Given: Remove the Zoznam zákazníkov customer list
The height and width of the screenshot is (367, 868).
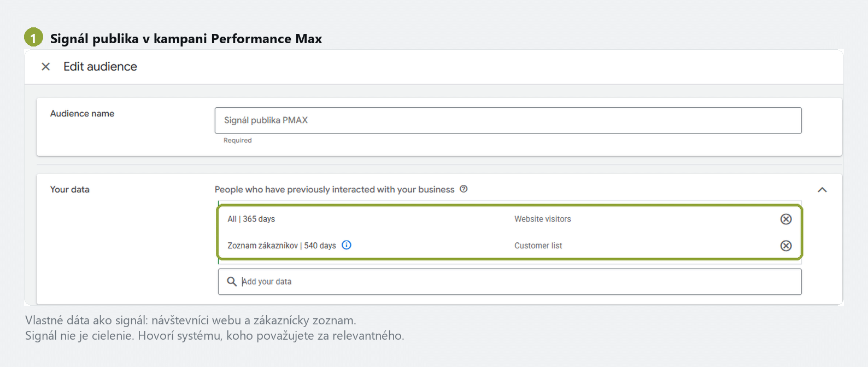Looking at the screenshot, I should [786, 246].
